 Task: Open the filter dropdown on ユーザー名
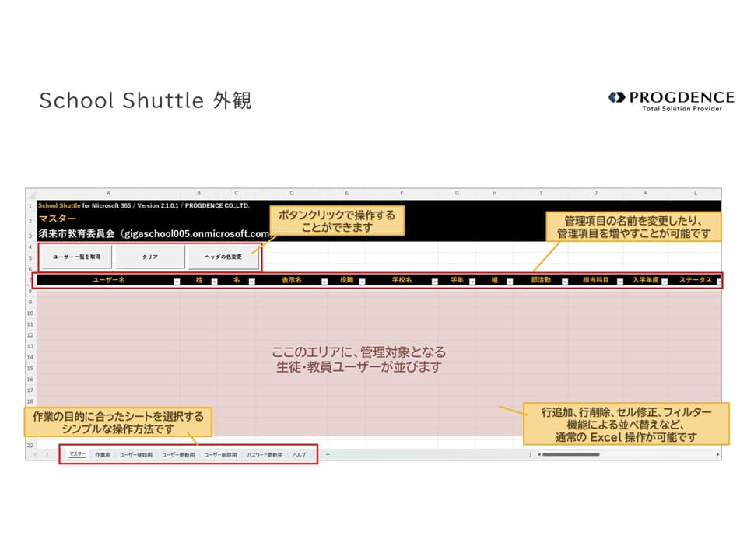coord(176,282)
